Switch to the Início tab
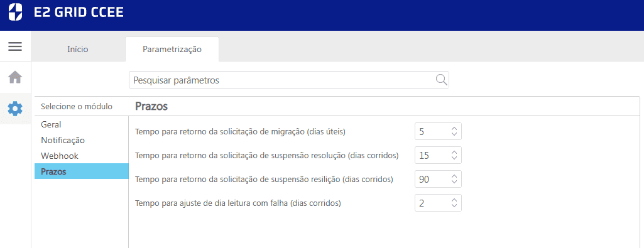 pos(78,49)
